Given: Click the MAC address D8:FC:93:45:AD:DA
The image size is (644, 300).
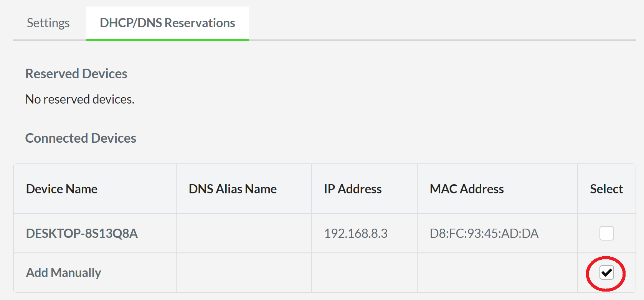Looking at the screenshot, I should click(484, 233).
